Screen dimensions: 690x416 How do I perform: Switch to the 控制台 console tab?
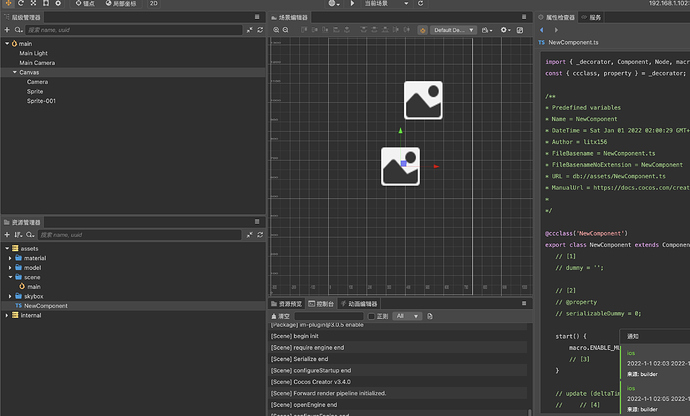point(321,304)
